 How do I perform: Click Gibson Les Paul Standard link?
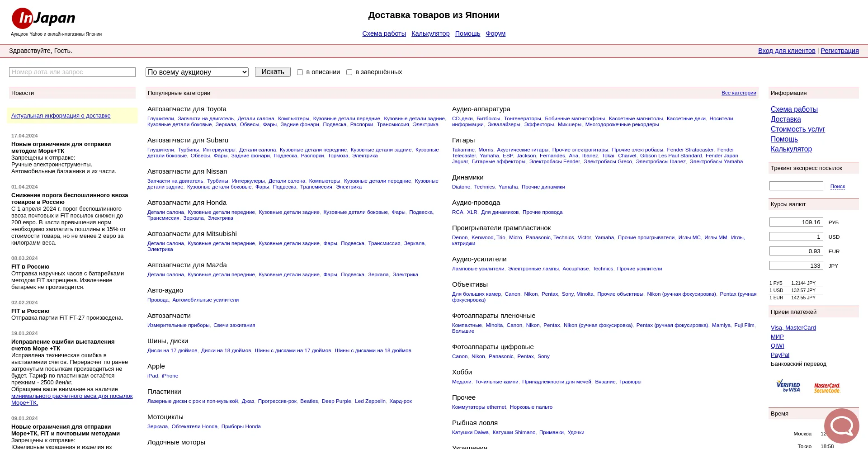click(671, 156)
